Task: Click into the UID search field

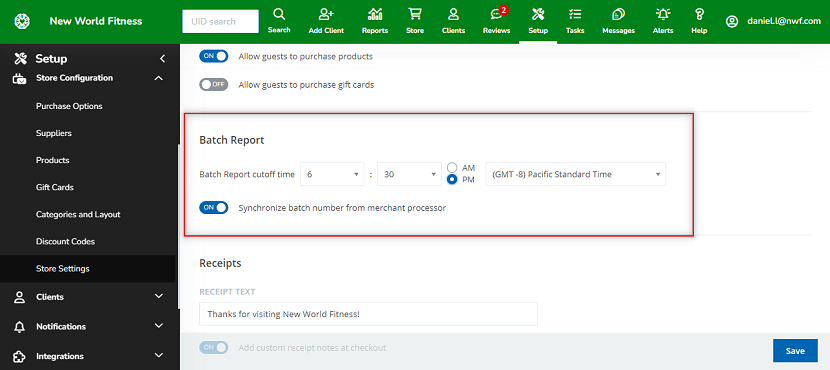Action: coord(221,22)
